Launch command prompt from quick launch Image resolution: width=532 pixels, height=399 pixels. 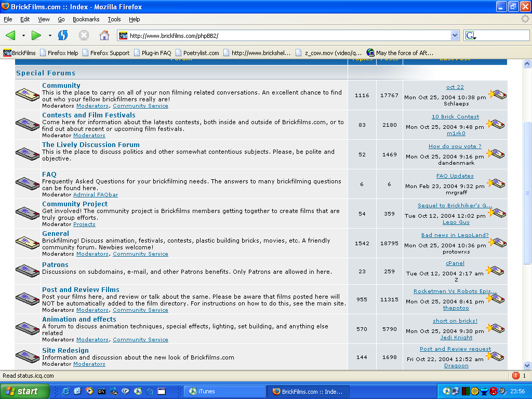pos(101,391)
